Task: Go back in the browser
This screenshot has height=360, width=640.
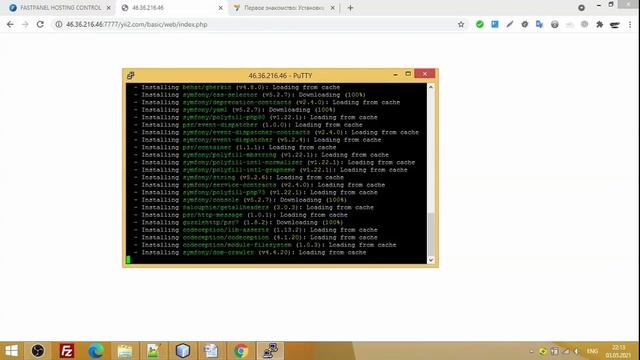Action: [10, 24]
